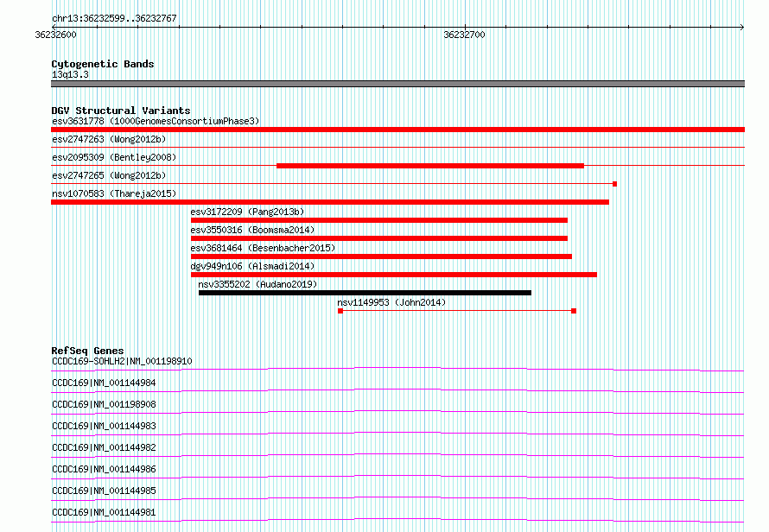The height and width of the screenshot is (532, 769).
Task: Click the CCDC169|NM_001144981 transcript label
Action: pyautogui.click(x=104, y=512)
